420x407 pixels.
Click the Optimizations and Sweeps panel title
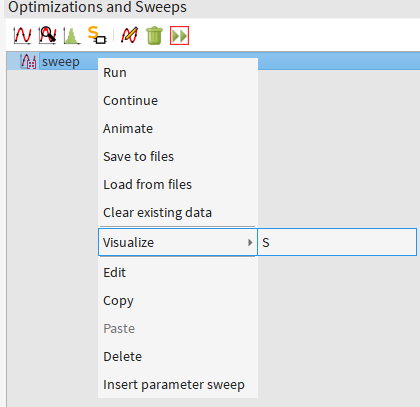(x=97, y=7)
